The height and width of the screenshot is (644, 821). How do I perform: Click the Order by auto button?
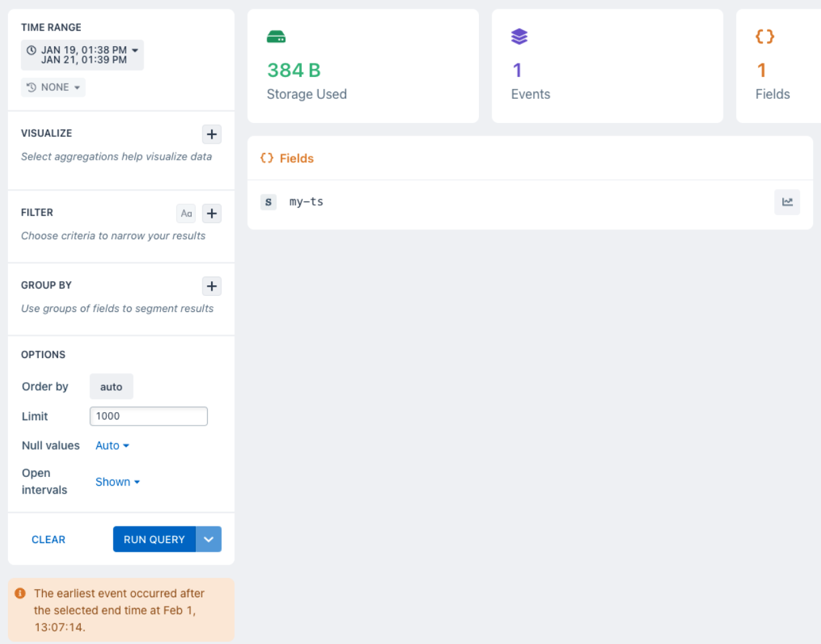(112, 387)
